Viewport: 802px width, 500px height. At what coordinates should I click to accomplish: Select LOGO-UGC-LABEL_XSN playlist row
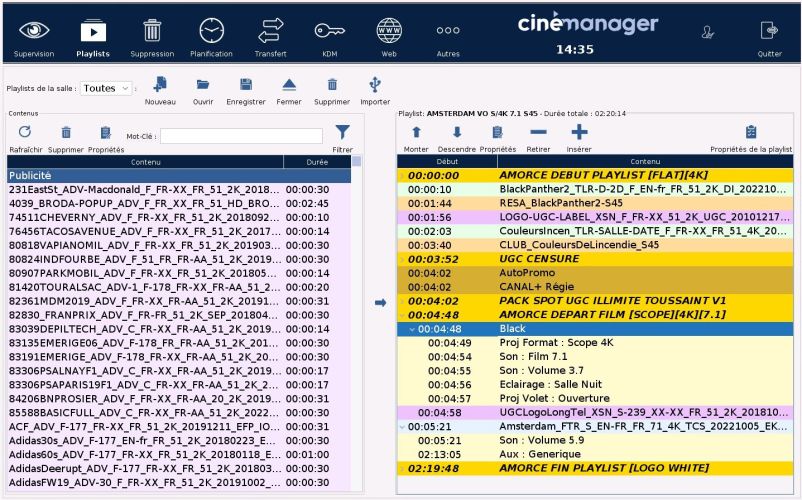point(595,217)
